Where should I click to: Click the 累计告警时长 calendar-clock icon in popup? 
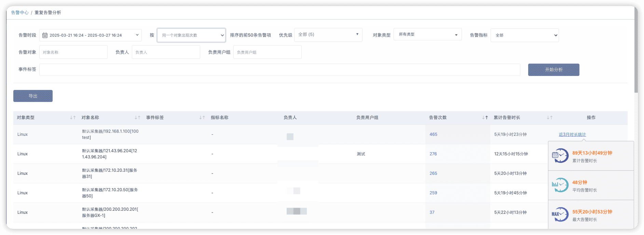(x=560, y=156)
